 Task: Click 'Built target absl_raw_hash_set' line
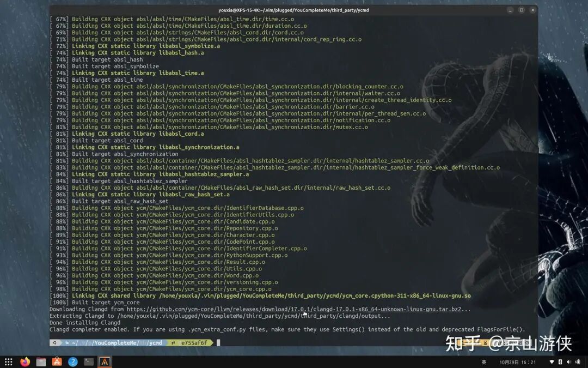tap(109, 201)
